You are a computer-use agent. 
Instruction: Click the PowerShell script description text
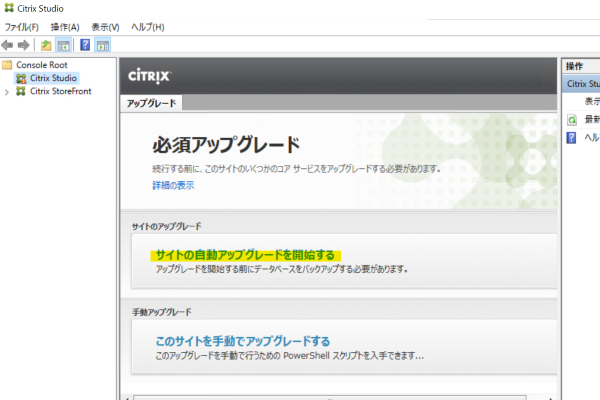pyautogui.click(x=290, y=356)
